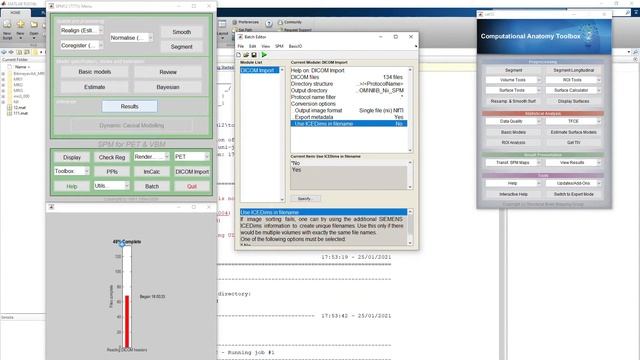This screenshot has height=360, width=640.
Task: Create new batch in Batch Editor toolbar
Action: point(239,55)
